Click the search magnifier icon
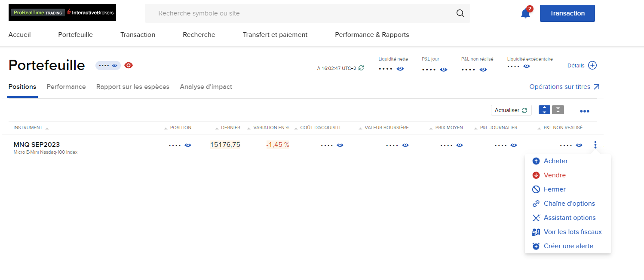The image size is (644, 280). coord(460,13)
